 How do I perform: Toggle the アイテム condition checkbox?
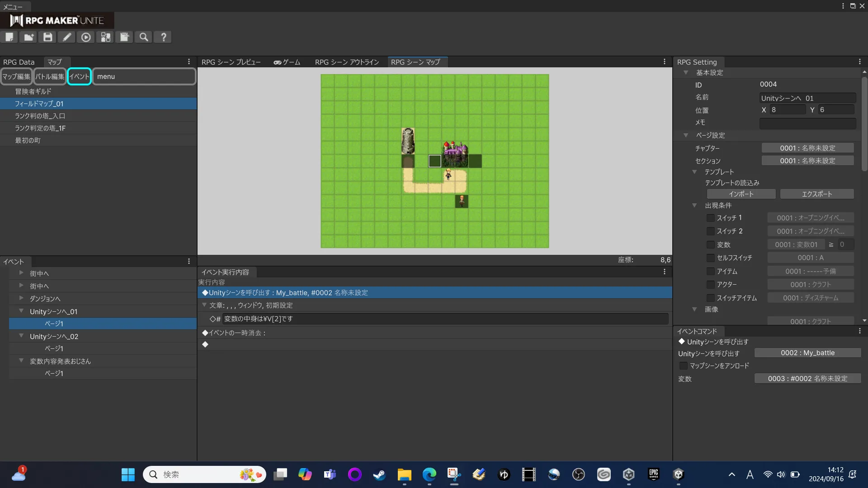tap(711, 271)
